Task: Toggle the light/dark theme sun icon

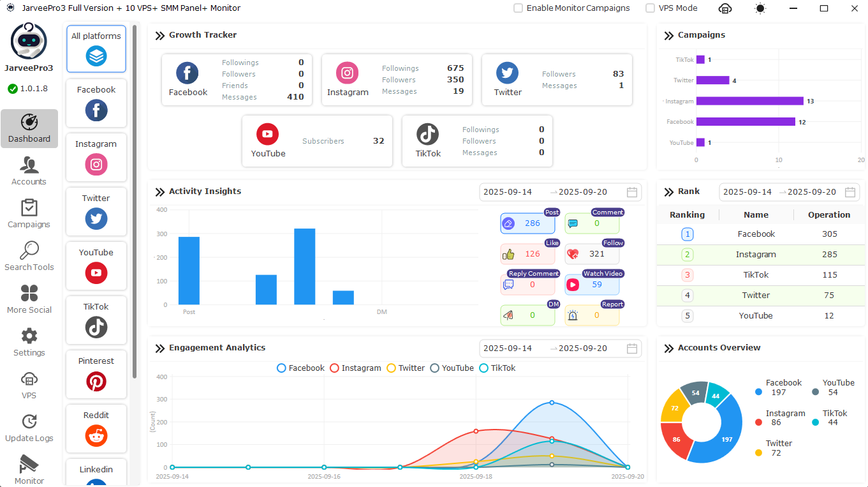Action: tap(760, 8)
